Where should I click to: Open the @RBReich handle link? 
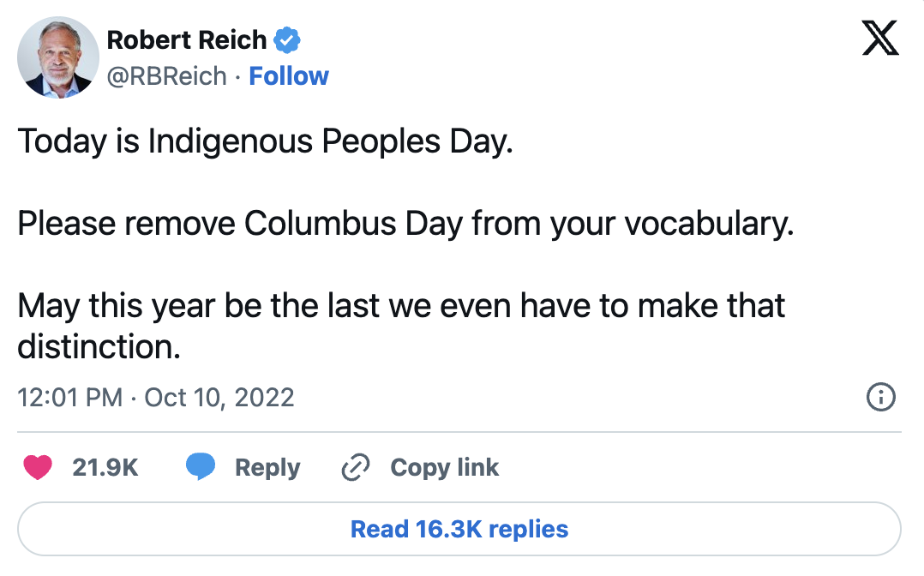click(166, 76)
